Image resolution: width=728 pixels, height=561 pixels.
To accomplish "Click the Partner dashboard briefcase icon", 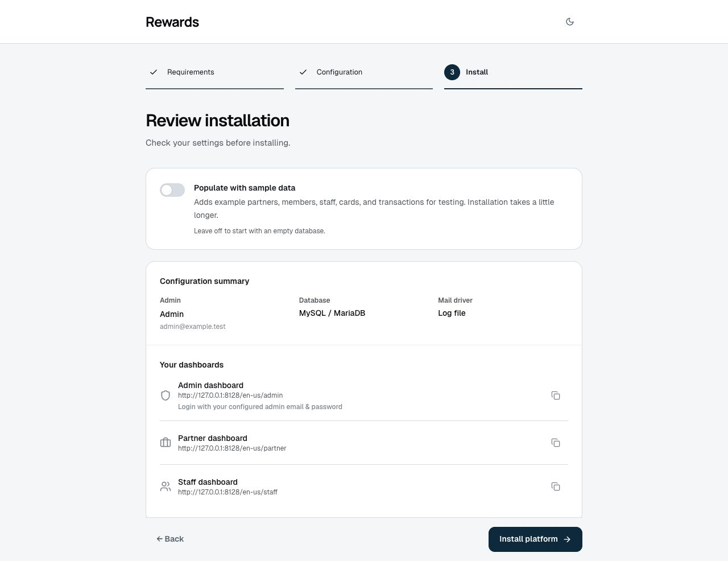I will (x=166, y=443).
